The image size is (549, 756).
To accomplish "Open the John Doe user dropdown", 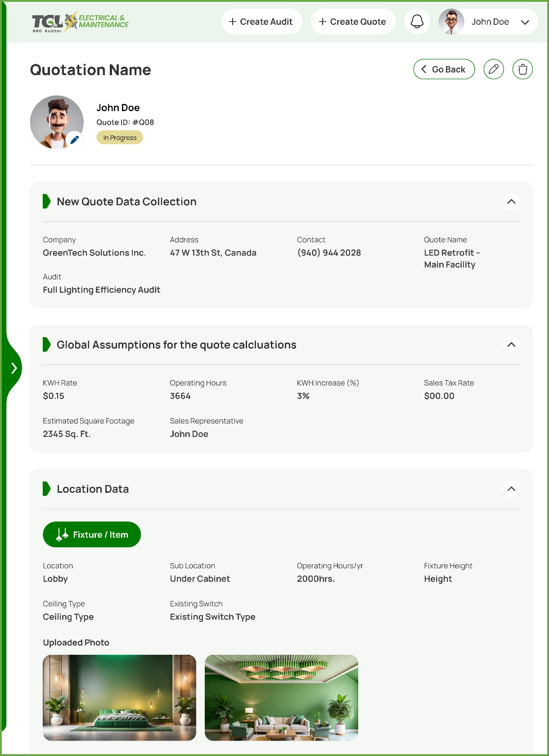I will (525, 22).
